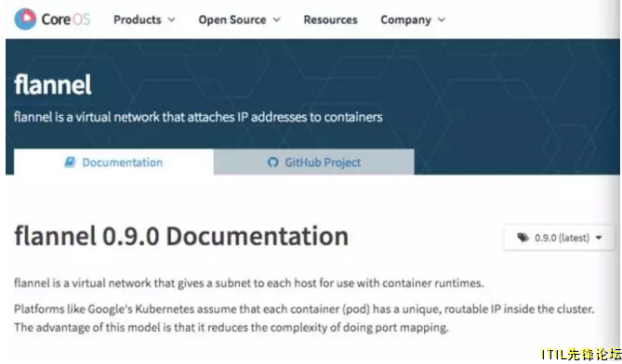
Task: Click the flannel banner heading
Action: coord(53,84)
